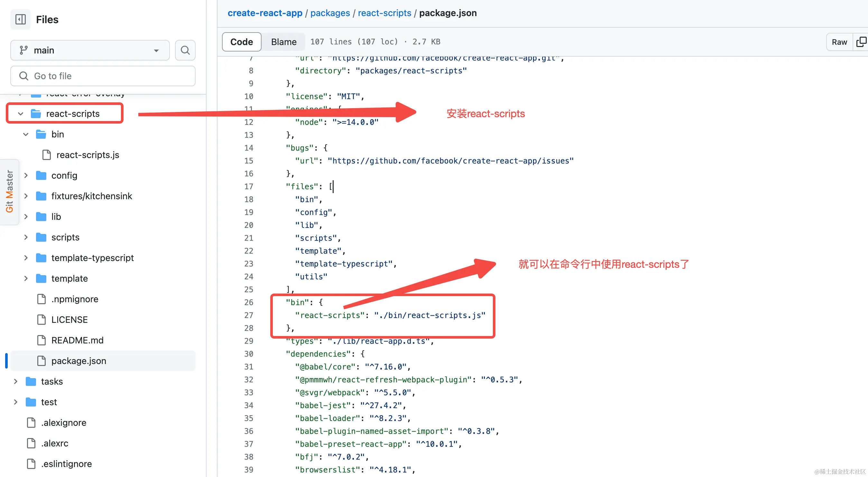Open the Raw file view
The width and height of the screenshot is (868, 477).
click(x=839, y=42)
